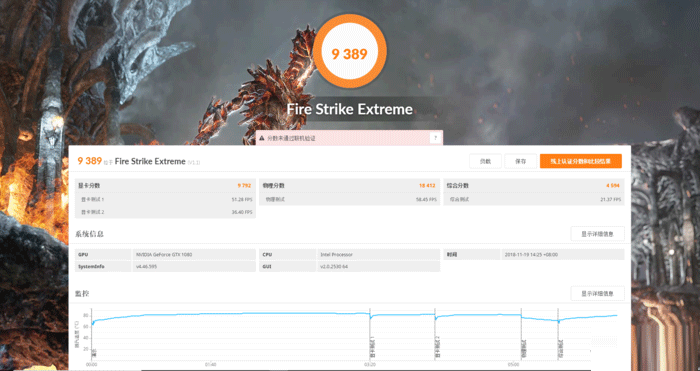Click the NVIDIA GeForce GTX 1080 value
Image resolution: width=700 pixels, height=371 pixels.
point(164,255)
